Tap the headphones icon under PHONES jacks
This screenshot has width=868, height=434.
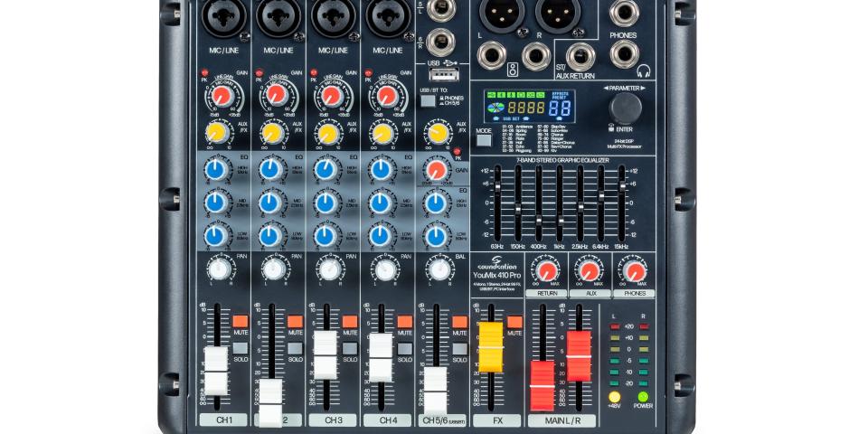(x=643, y=72)
